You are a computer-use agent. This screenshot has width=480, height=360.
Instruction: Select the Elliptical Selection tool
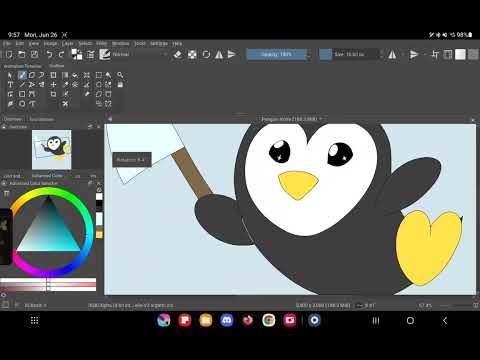pyautogui.click(x=99, y=85)
